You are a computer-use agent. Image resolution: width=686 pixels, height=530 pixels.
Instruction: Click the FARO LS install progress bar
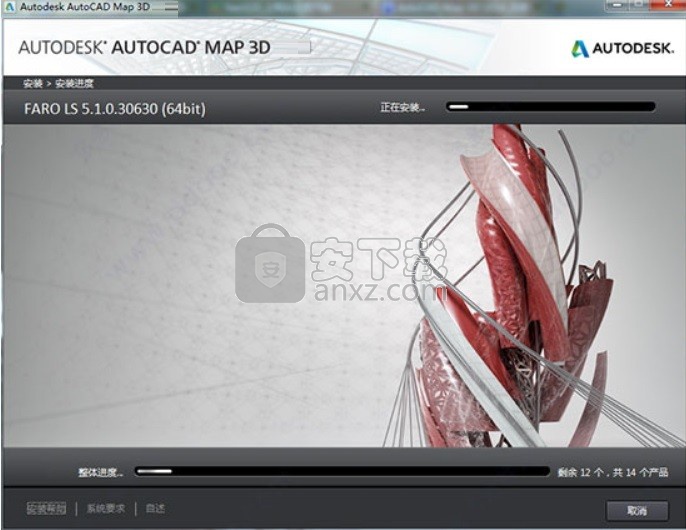click(x=550, y=107)
